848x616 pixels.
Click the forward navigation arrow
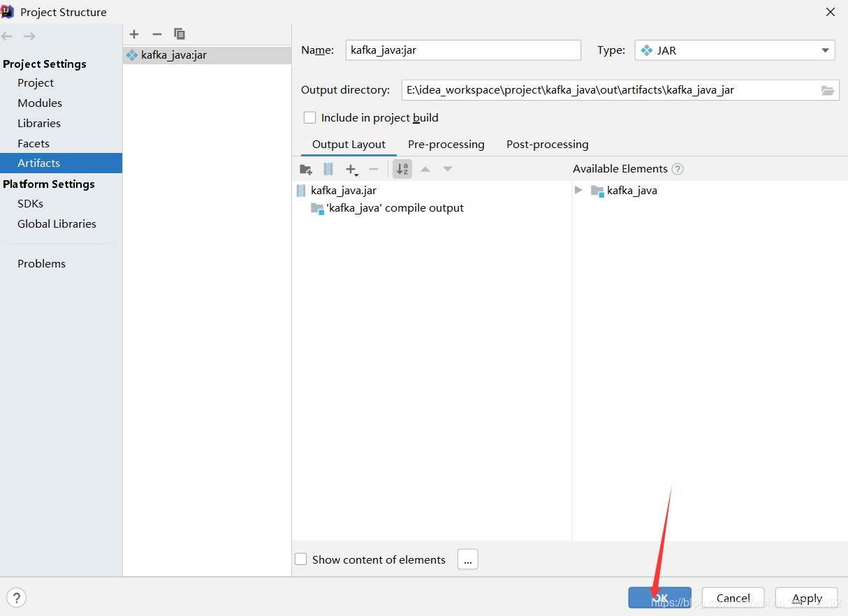point(29,36)
